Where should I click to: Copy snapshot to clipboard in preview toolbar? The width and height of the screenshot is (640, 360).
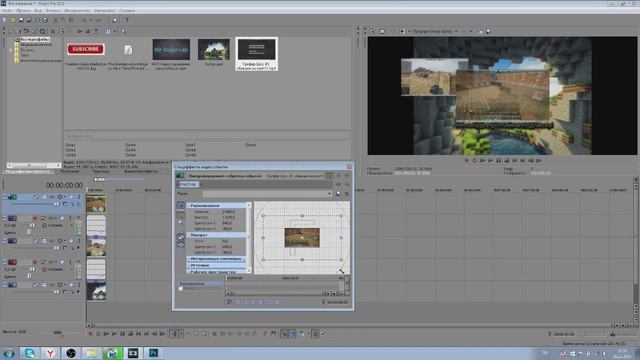click(x=480, y=31)
